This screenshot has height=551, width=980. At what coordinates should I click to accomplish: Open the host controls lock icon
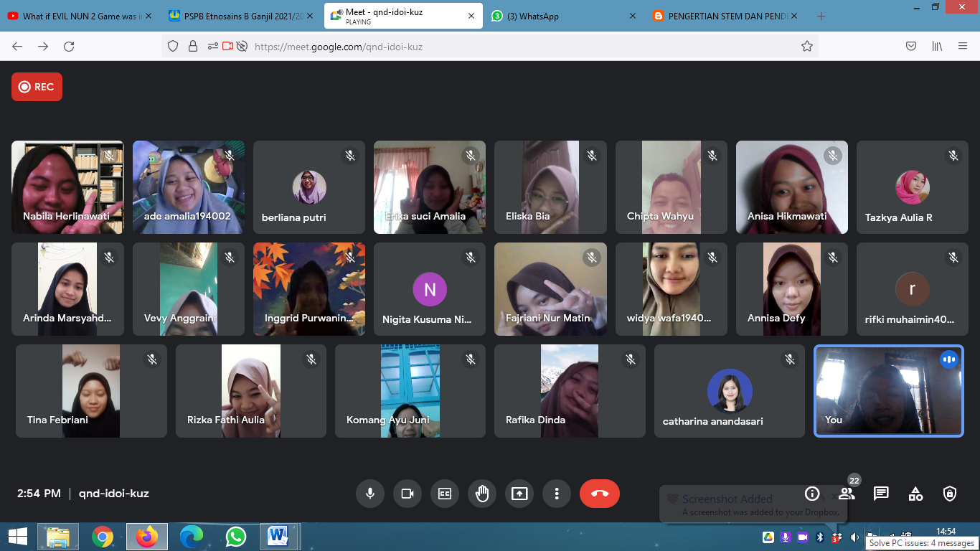pyautogui.click(x=950, y=494)
